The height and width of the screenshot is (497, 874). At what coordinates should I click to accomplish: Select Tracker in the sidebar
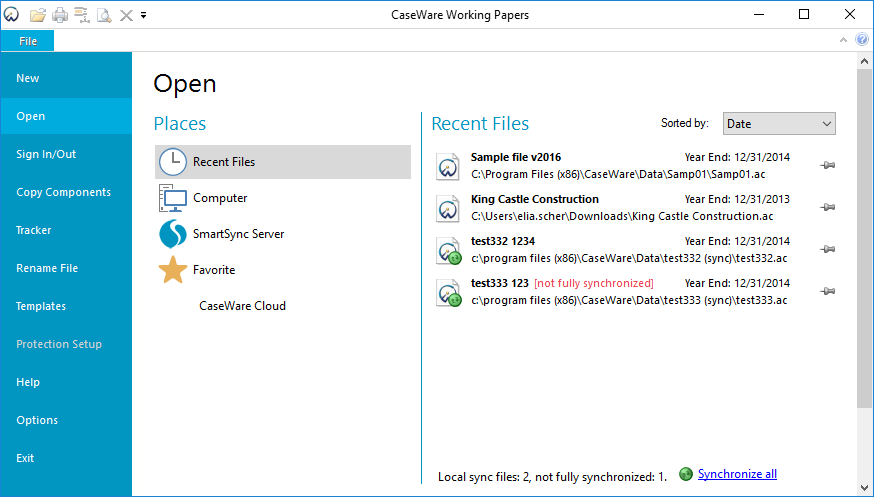[x=66, y=230]
